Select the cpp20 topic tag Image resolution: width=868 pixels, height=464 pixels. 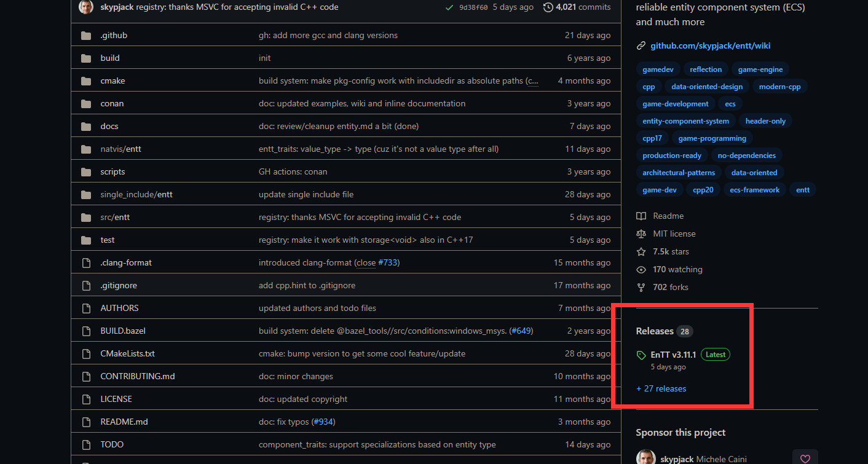pos(703,190)
